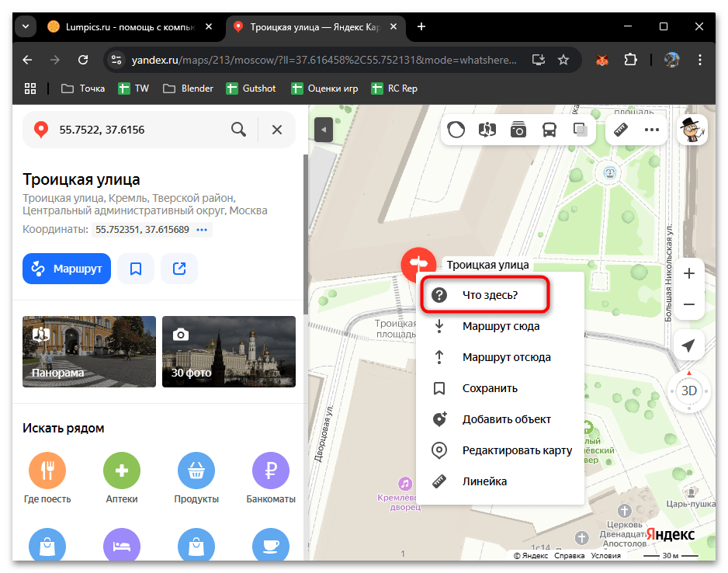This screenshot has width=728, height=573.
Task: Collapse the left info panel
Action: 324,130
